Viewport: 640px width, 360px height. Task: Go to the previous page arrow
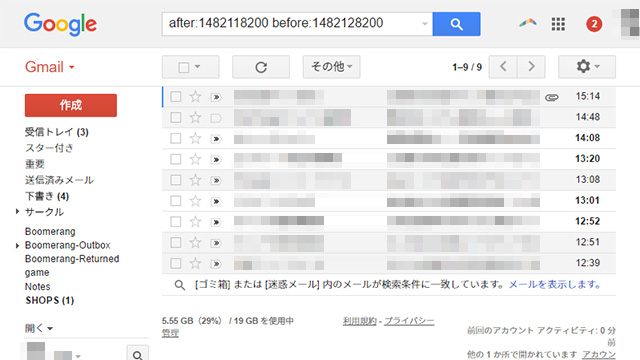[x=503, y=67]
